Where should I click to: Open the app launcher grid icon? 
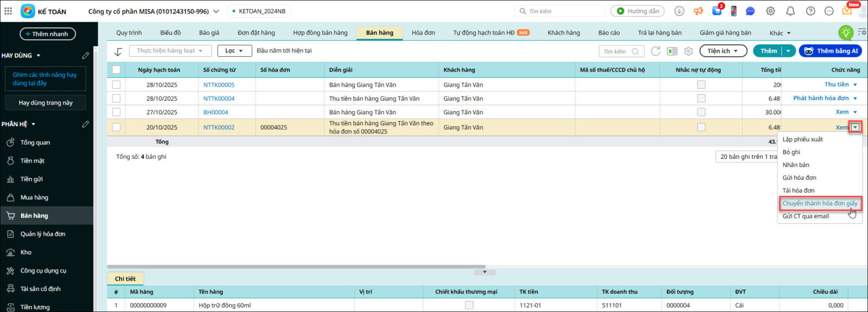tap(8, 11)
